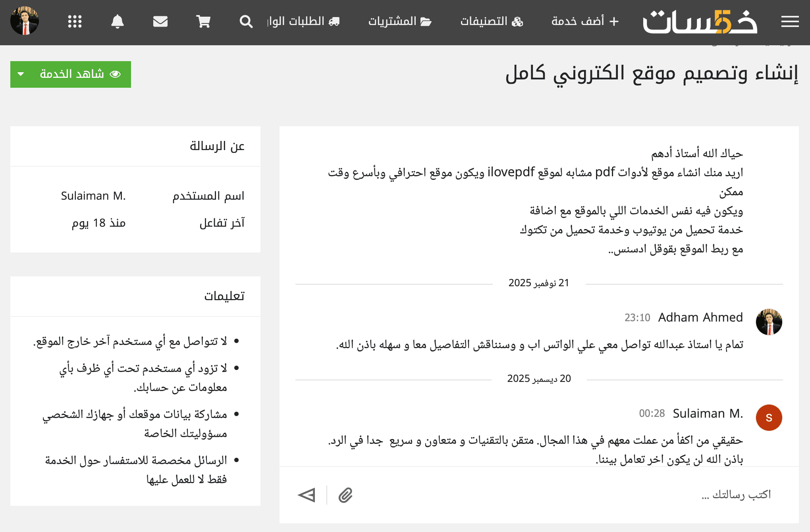The image size is (810, 532).
Task: Open the shopping cart icon
Action: (204, 22)
